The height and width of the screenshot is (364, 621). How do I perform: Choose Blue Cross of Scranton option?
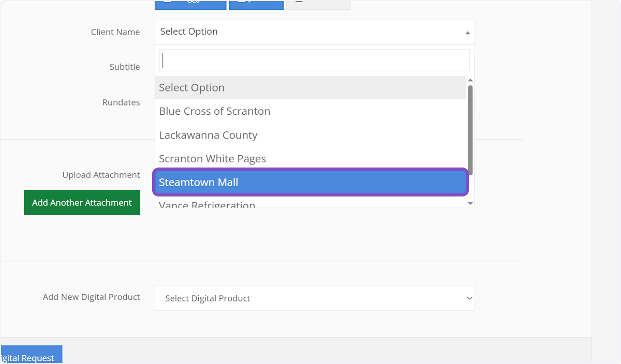click(310, 111)
